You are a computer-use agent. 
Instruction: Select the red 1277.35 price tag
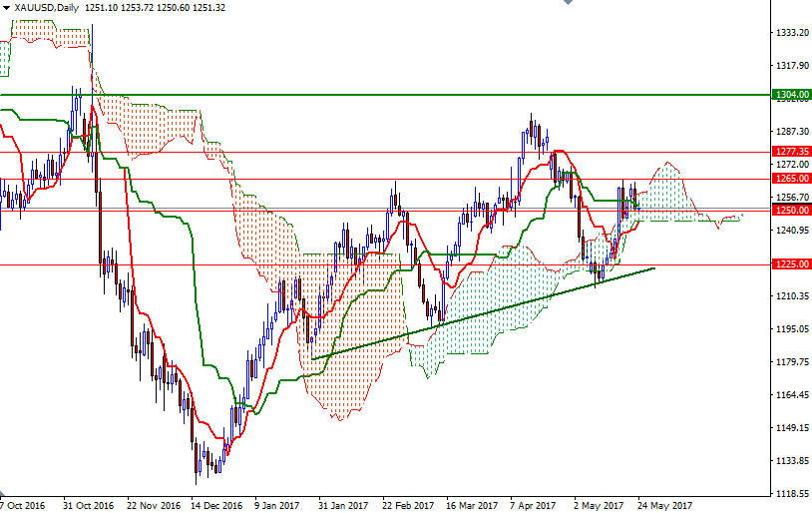pos(790,152)
